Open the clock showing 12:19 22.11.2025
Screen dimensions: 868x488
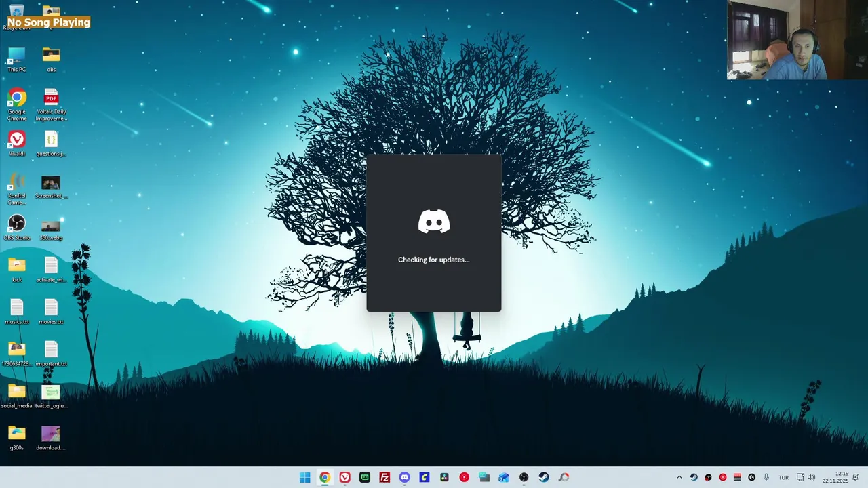pyautogui.click(x=835, y=477)
